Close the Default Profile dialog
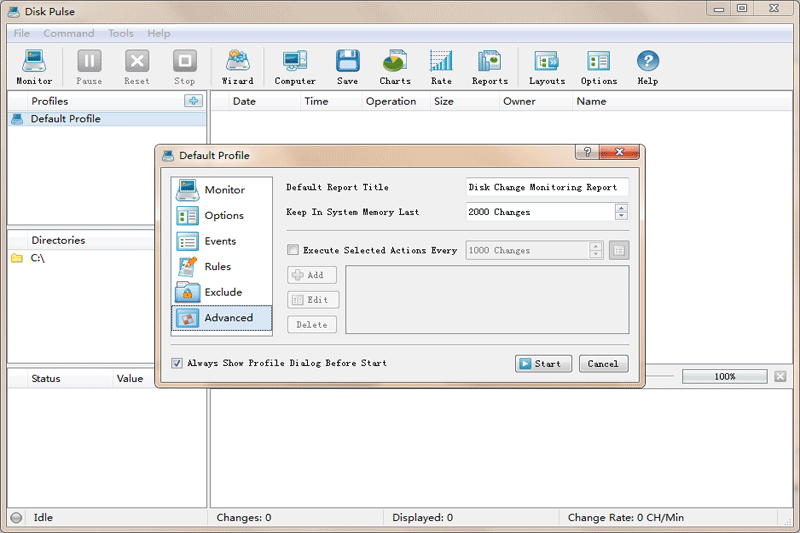 [x=620, y=152]
